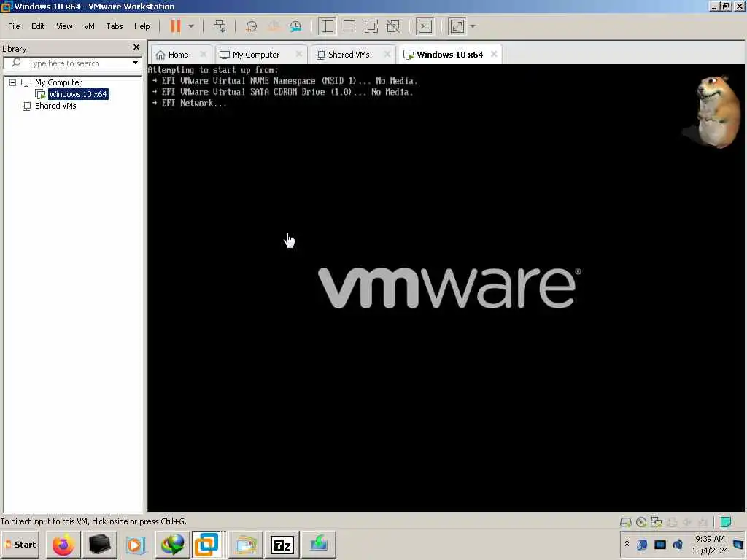
Task: Click the speaker volume tray icon
Action: (x=678, y=544)
